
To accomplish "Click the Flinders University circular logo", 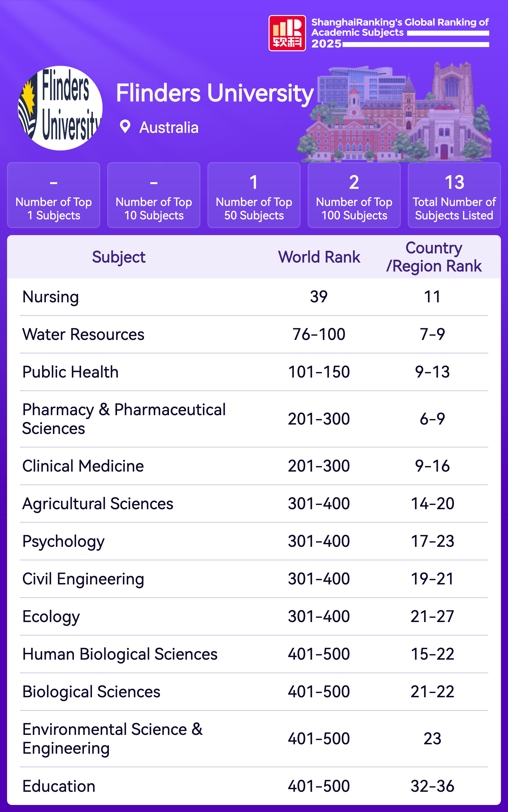I will point(60,108).
